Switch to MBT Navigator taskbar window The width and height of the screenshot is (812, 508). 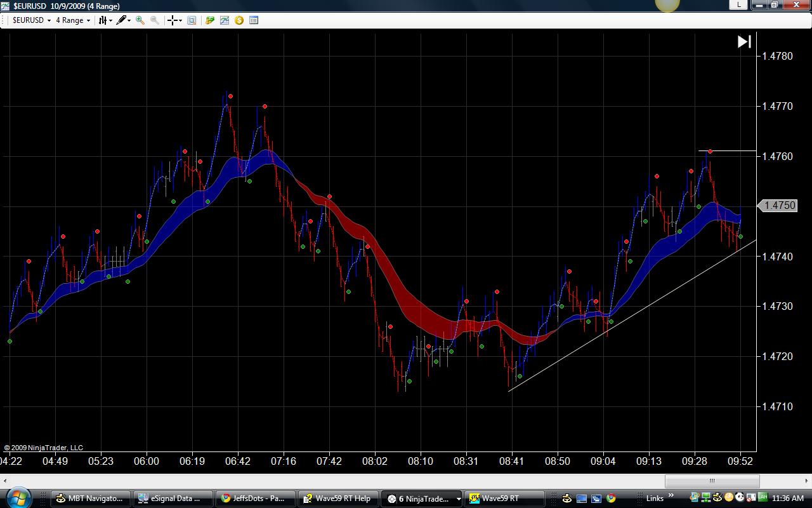90,498
